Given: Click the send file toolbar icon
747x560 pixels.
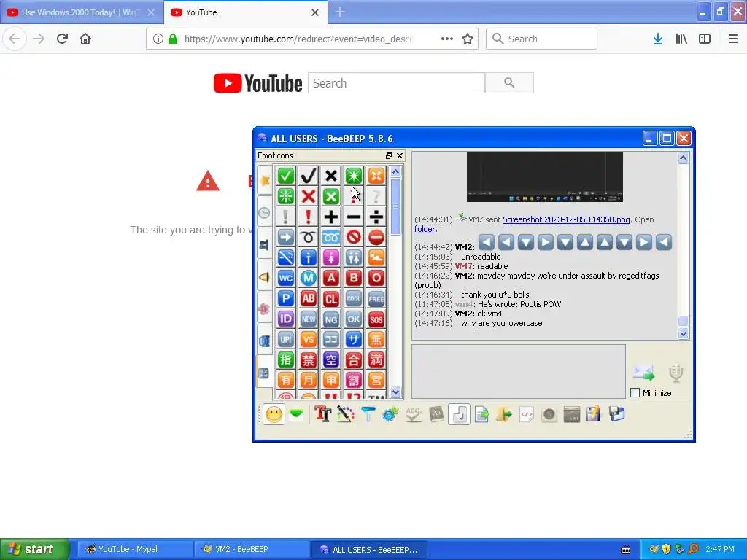Looking at the screenshot, I should click(481, 414).
